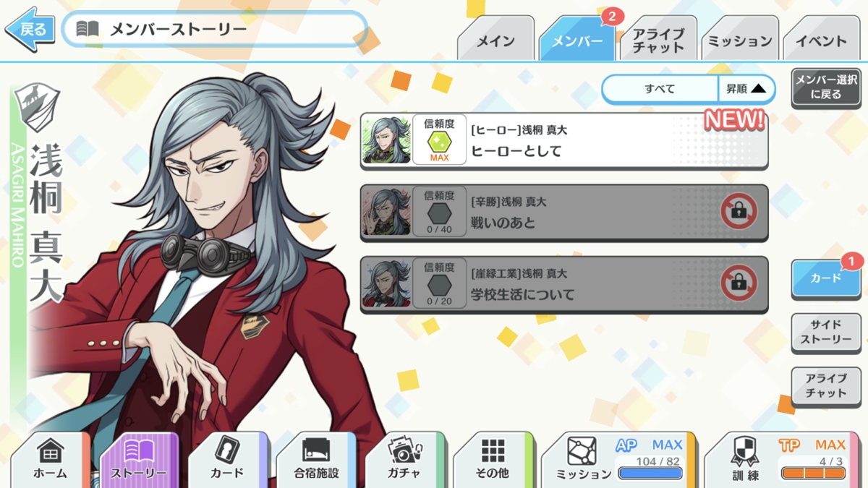Open その他 grid icon
The image size is (868, 488).
[x=493, y=451]
